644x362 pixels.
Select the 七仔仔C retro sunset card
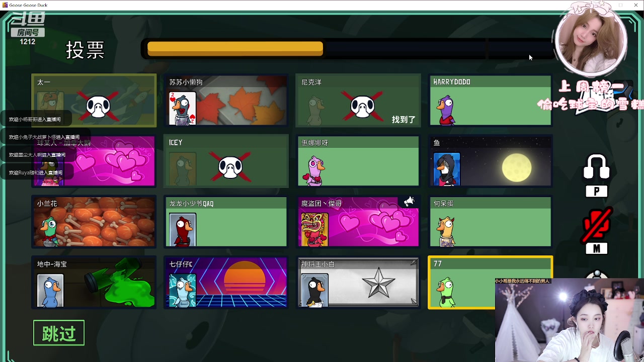tap(226, 283)
